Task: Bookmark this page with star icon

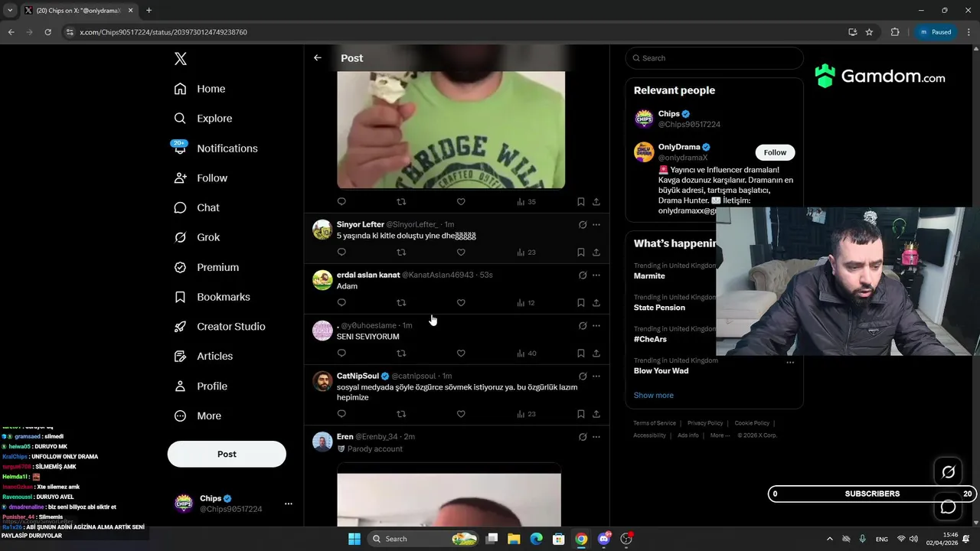Action: pyautogui.click(x=869, y=32)
